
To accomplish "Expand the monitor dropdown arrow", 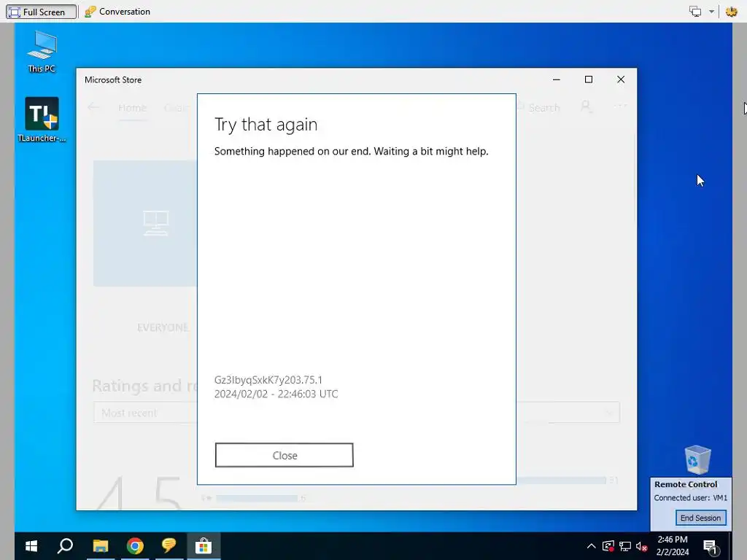I will point(711,12).
